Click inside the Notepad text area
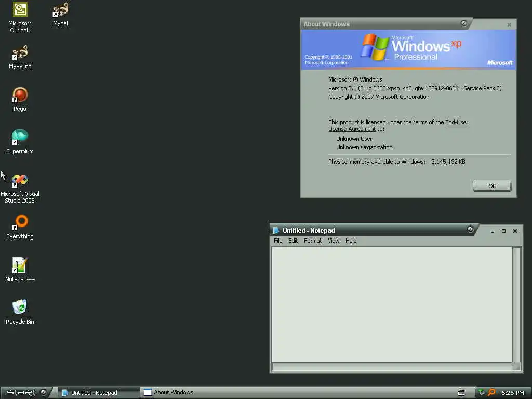Image resolution: width=532 pixels, height=399 pixels. coord(392,304)
